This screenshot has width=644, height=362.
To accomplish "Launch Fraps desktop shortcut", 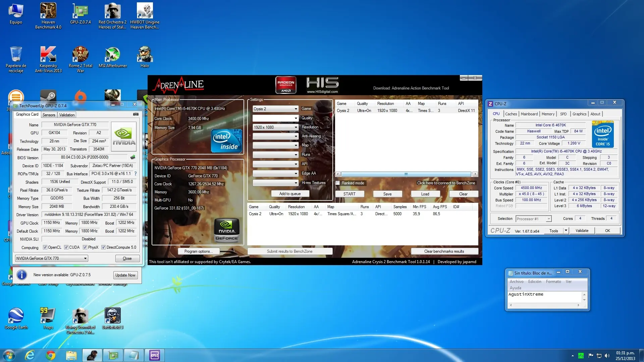I will [x=48, y=318].
